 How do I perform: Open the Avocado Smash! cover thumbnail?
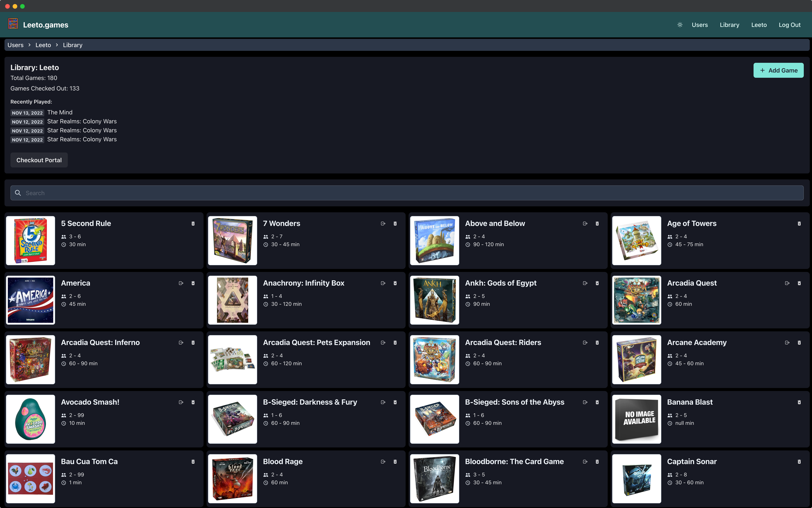tap(30, 419)
